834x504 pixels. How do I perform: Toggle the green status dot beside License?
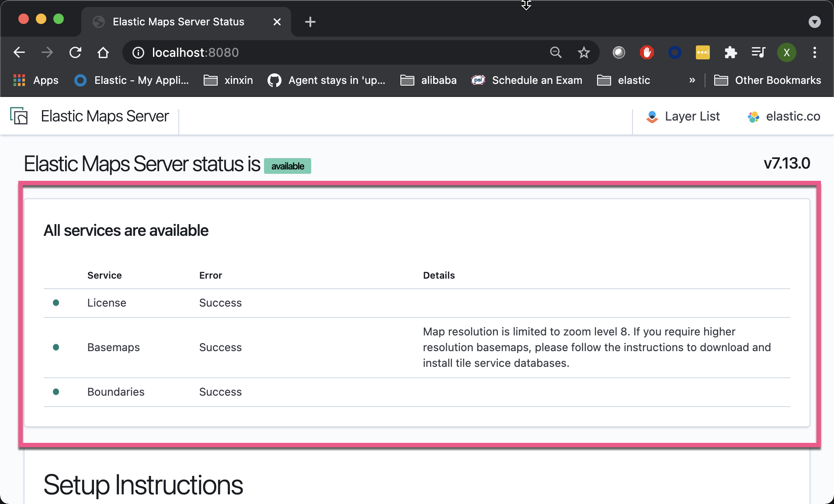point(56,303)
